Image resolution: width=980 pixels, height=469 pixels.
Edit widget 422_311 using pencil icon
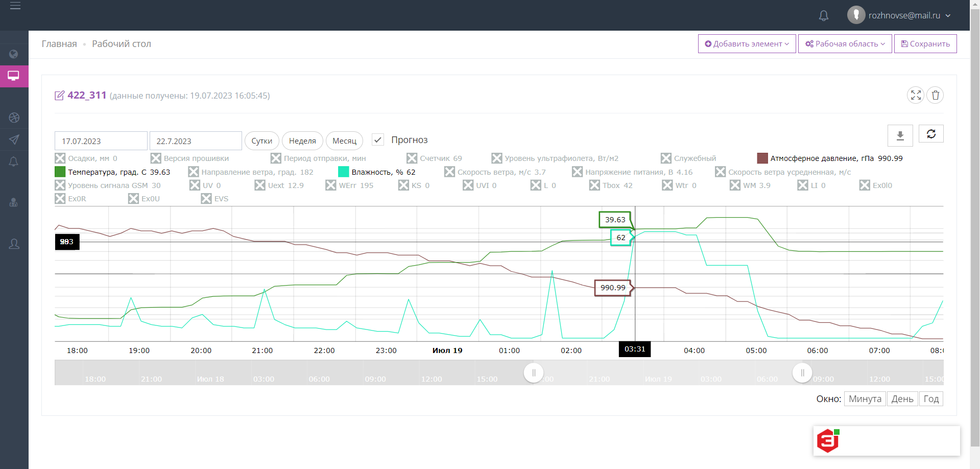coord(60,96)
